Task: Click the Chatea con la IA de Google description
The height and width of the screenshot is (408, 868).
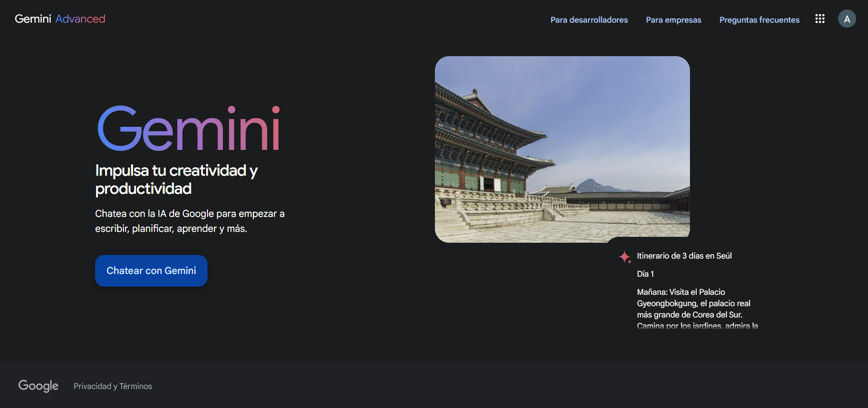Action: (190, 221)
